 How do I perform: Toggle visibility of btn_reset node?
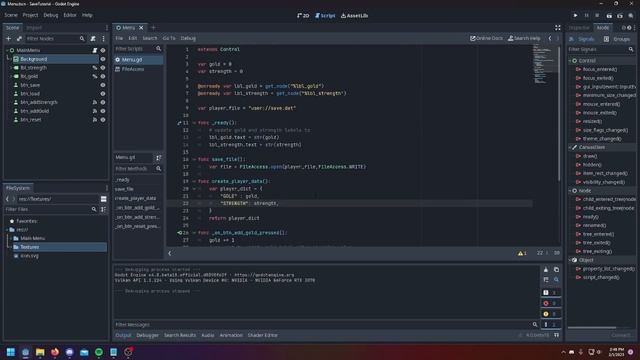(103, 120)
